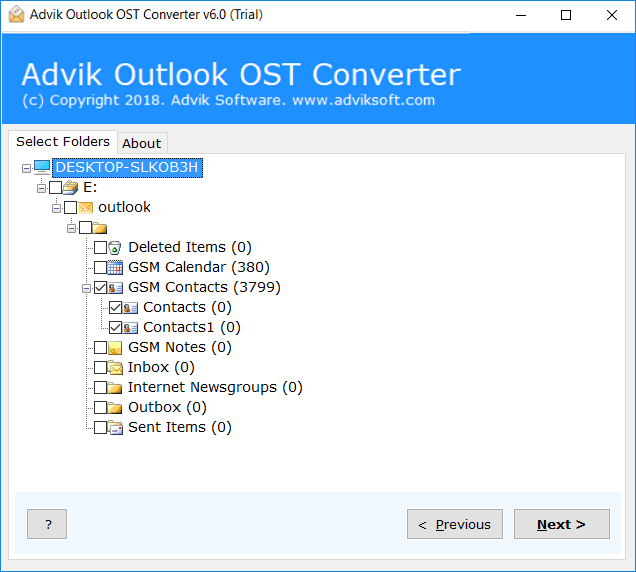Check the E: drive checkbox
636x572 pixels.
[56, 187]
